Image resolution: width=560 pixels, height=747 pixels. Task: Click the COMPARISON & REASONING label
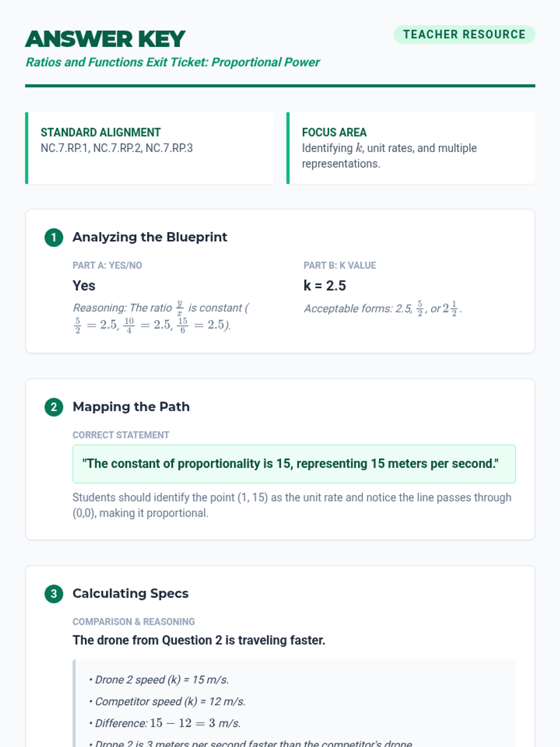(133, 621)
